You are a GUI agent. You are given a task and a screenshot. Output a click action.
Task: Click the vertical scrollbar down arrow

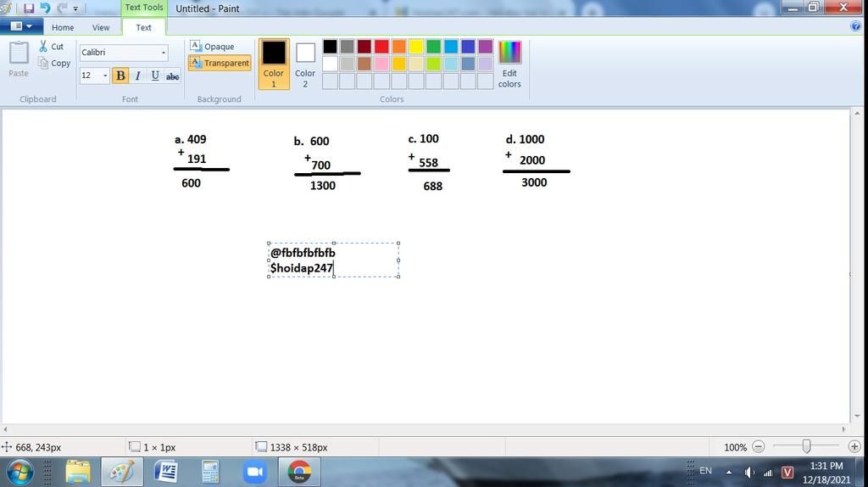(x=857, y=416)
